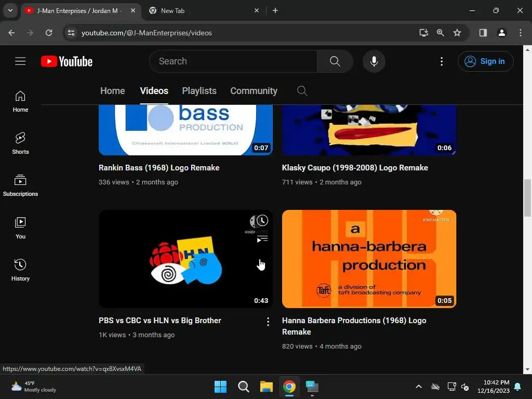
Task: Add PBS vs CBC video to queue
Action: click(x=262, y=239)
